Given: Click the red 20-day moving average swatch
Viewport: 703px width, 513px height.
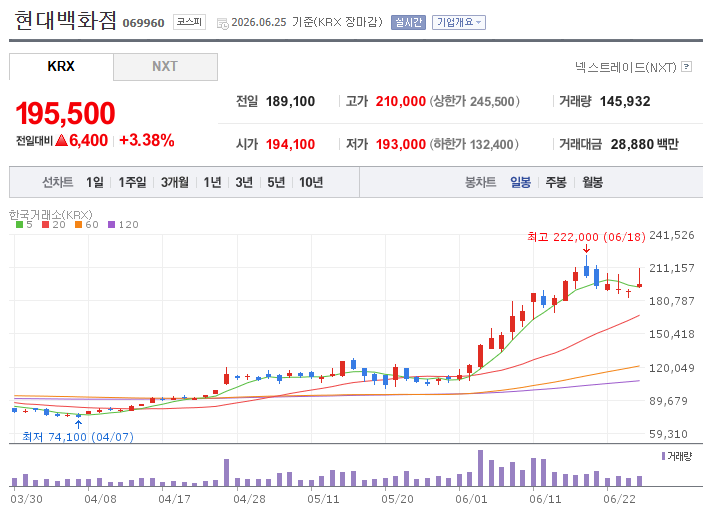Looking at the screenshot, I should tap(45, 225).
